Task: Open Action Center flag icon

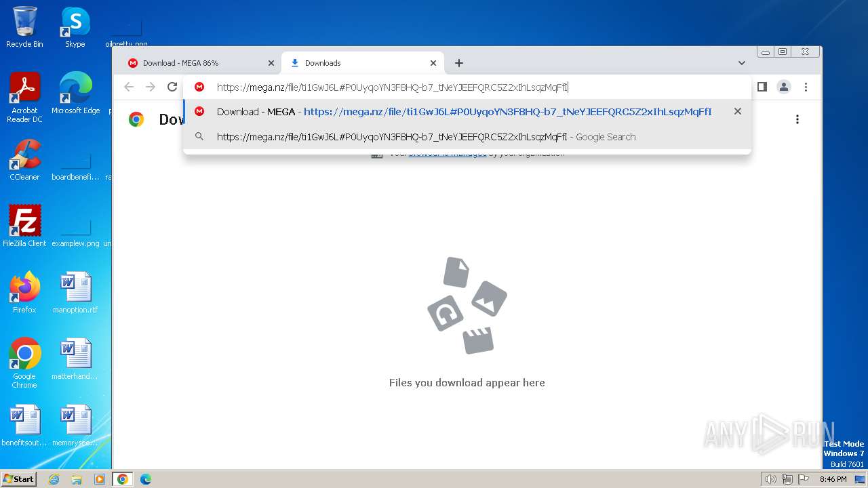Action: tap(804, 479)
